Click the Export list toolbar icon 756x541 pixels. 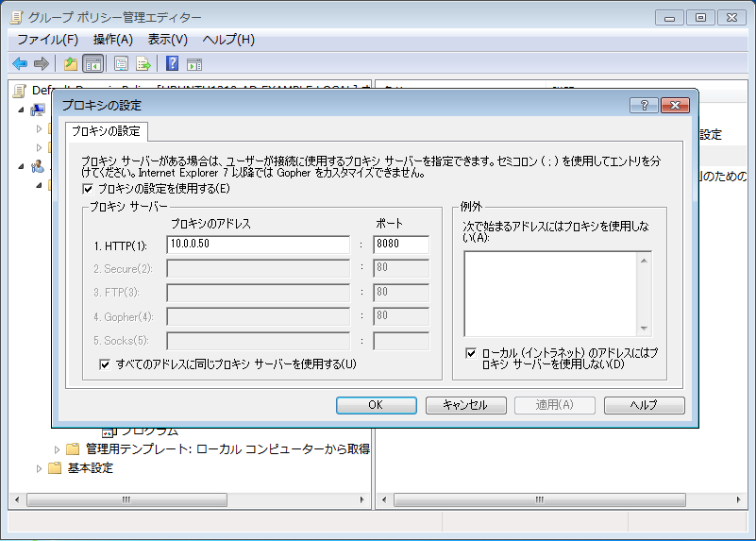[143, 64]
